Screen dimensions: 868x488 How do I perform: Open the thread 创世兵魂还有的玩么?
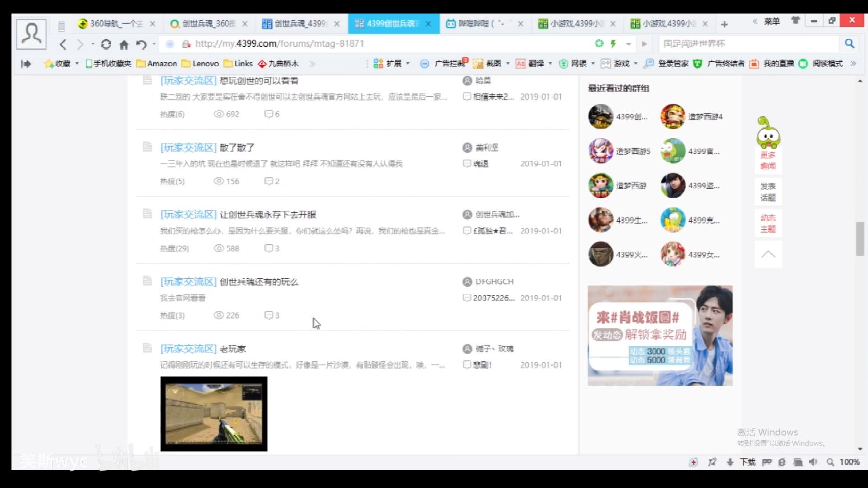tap(258, 281)
